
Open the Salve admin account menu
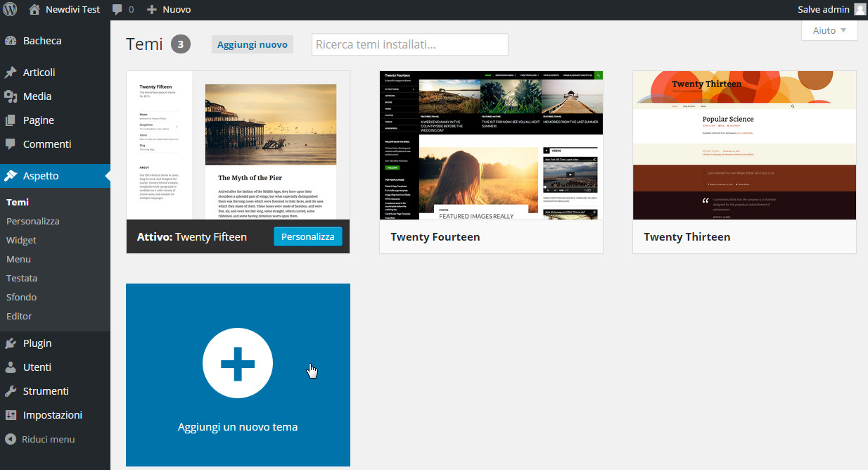tap(824, 10)
